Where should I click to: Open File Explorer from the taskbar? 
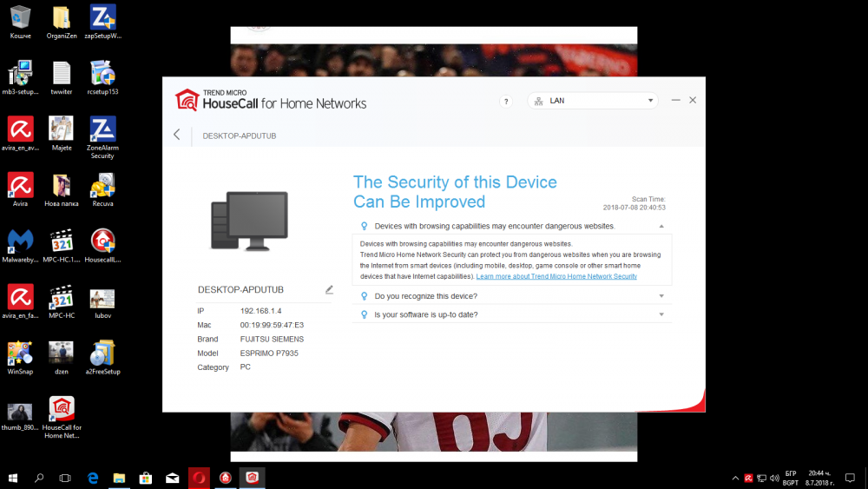(x=119, y=478)
